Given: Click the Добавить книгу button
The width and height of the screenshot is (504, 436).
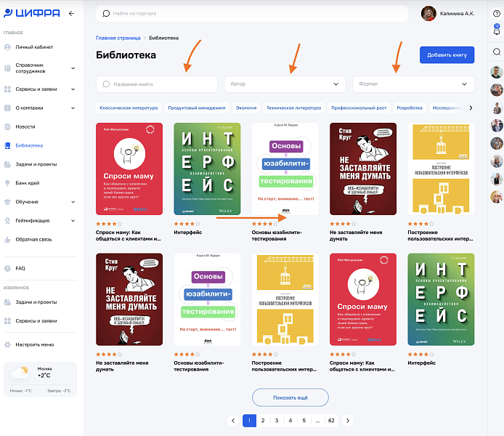Looking at the screenshot, I should coord(447,55).
